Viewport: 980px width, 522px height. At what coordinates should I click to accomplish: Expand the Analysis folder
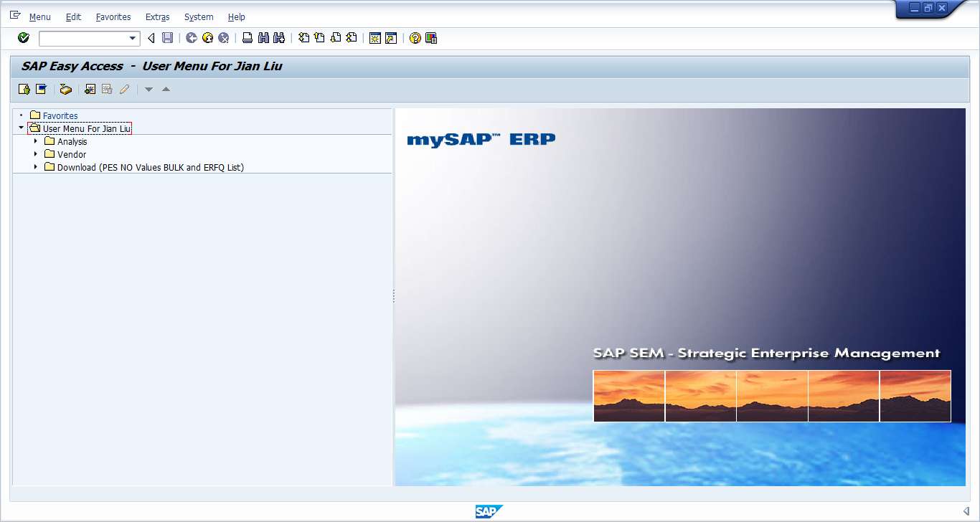point(36,141)
